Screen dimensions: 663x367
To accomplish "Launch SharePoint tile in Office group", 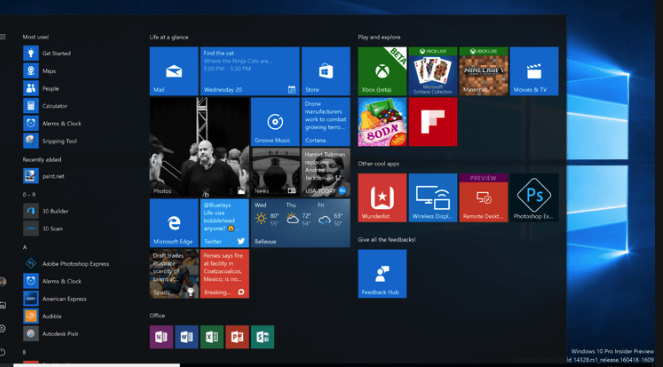I will coord(263,337).
